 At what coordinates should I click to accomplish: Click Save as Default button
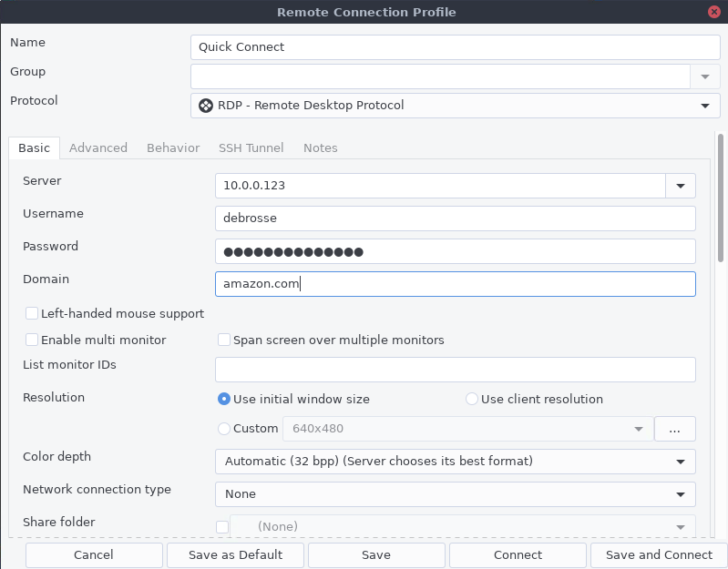point(235,555)
